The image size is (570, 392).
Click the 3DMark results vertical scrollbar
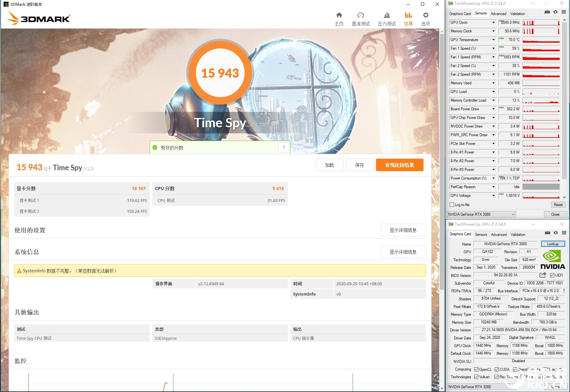[x=442, y=160]
